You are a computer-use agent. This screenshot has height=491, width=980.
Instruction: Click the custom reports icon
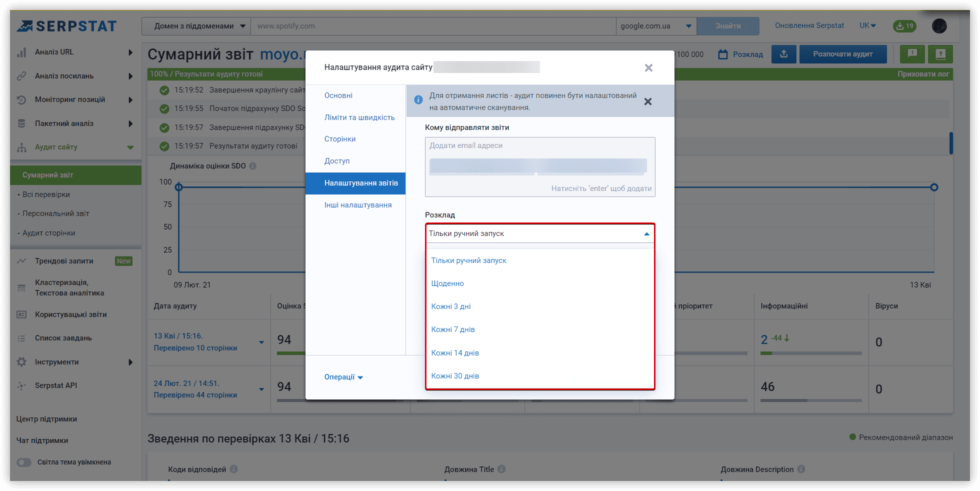(x=21, y=314)
